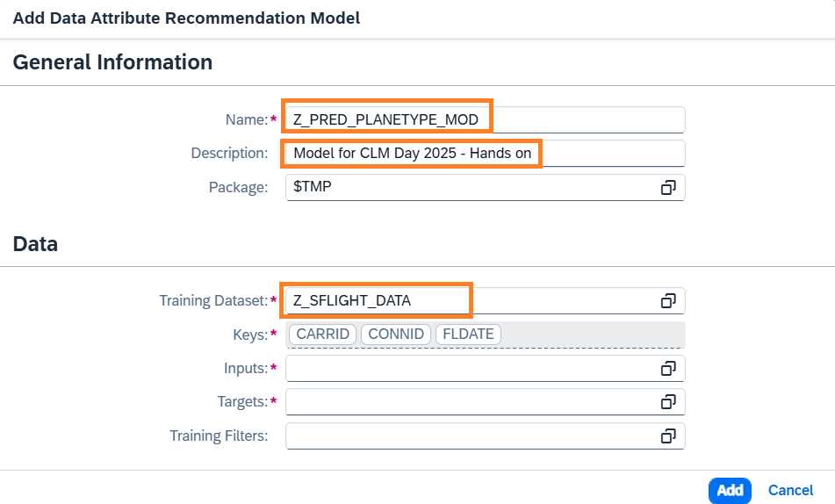Click the General Information section heading
Screen dimensions: 835x504
coord(112,62)
